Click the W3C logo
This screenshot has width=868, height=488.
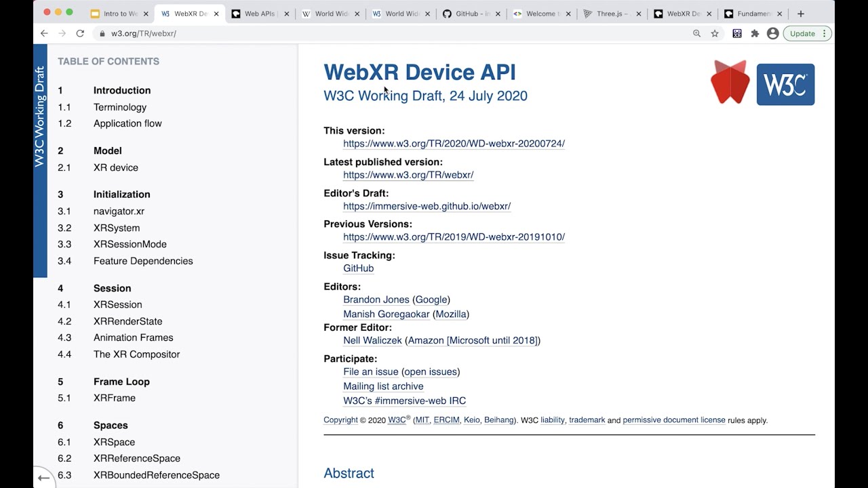785,85
